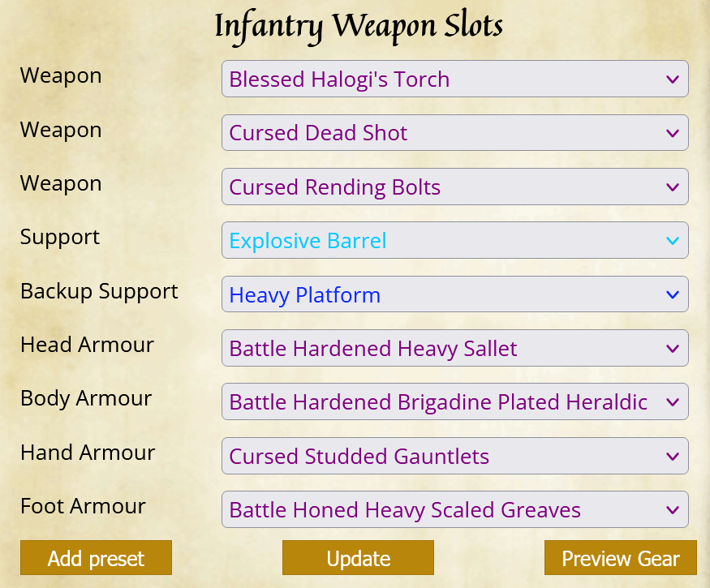Click the Preview Gear button
The image size is (710, 588).
(x=621, y=558)
